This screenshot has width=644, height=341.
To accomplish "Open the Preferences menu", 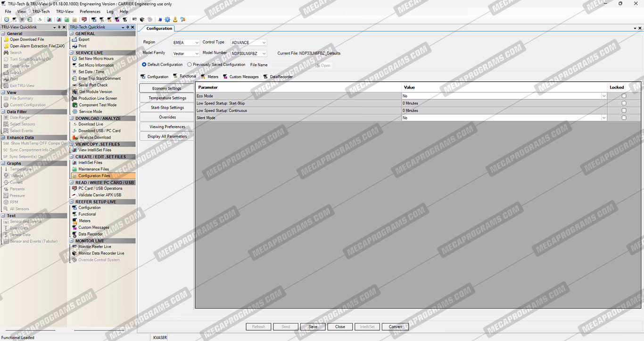I will click(x=90, y=11).
